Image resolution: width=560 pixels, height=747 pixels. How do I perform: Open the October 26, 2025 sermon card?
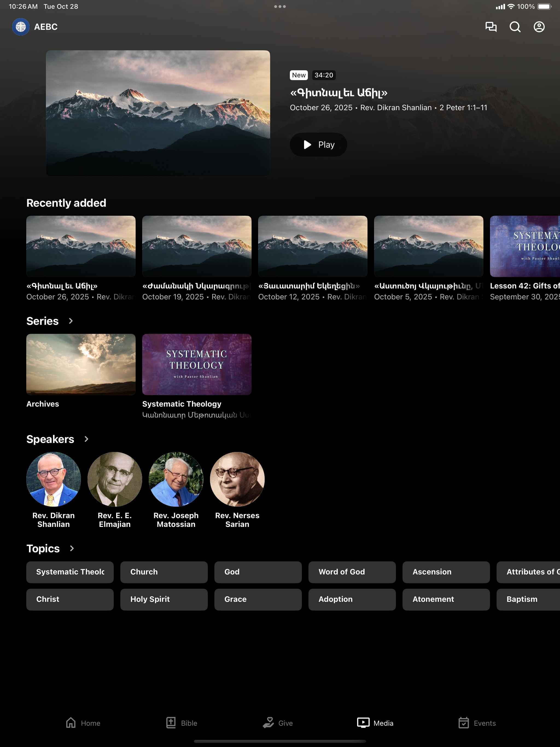click(81, 258)
